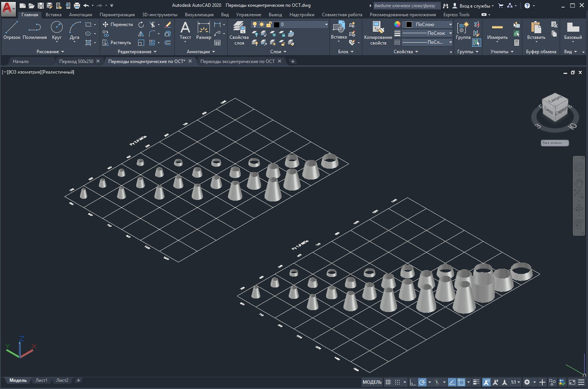The image size is (588, 389).
Task: Click the МОДЕЛЬ model space button
Action: [x=372, y=382]
